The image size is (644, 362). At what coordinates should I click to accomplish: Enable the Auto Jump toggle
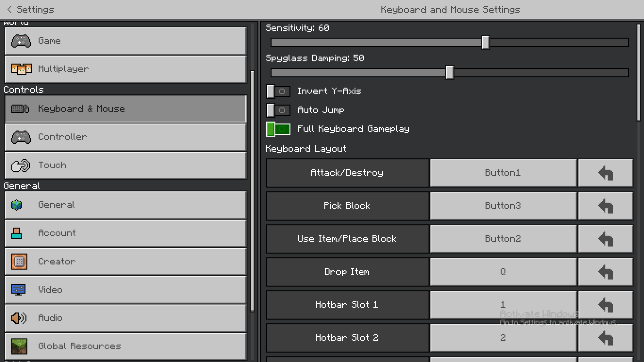(278, 110)
